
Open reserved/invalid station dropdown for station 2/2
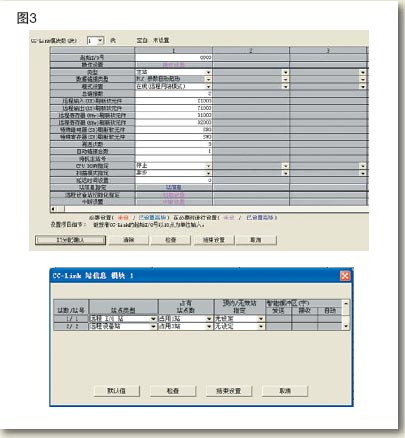point(261,326)
